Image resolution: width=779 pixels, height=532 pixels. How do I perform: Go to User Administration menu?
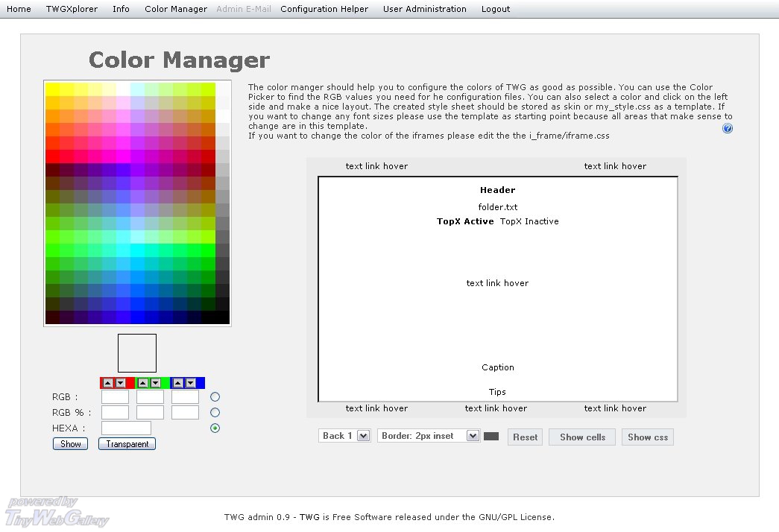(x=425, y=9)
